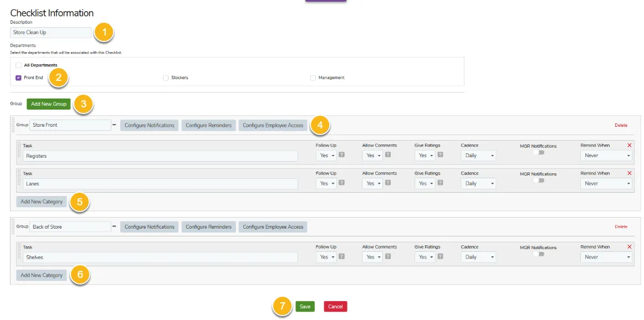Check the All Departments checkbox
The image size is (644, 320).
(x=18, y=65)
